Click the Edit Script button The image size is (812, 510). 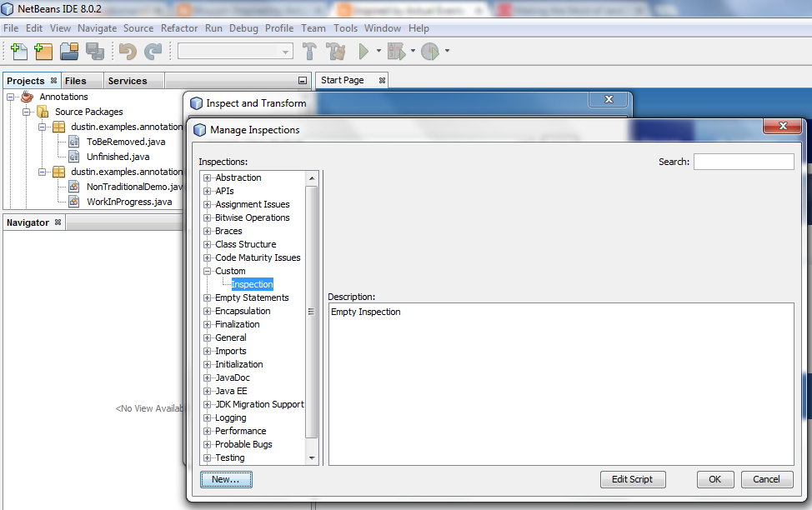point(633,479)
